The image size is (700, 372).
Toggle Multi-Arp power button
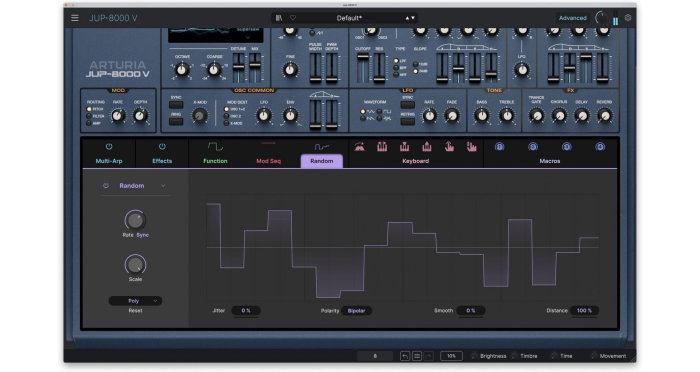109,146
